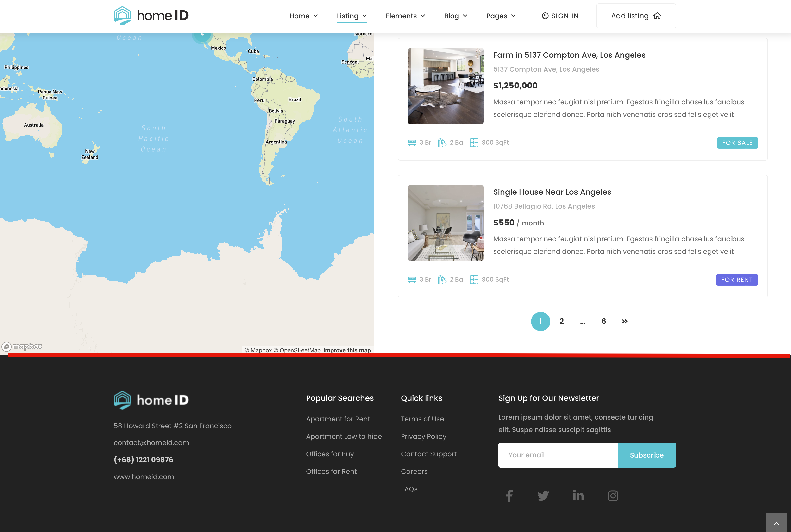Click the LinkedIn footer icon
Viewport: 791px width, 532px height.
point(578,496)
